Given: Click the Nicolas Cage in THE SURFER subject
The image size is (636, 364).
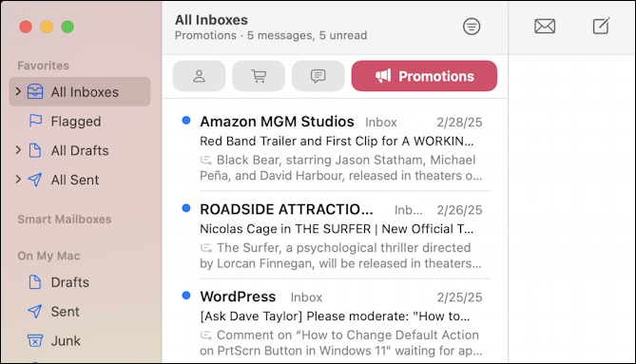Looking at the screenshot, I should (x=337, y=229).
